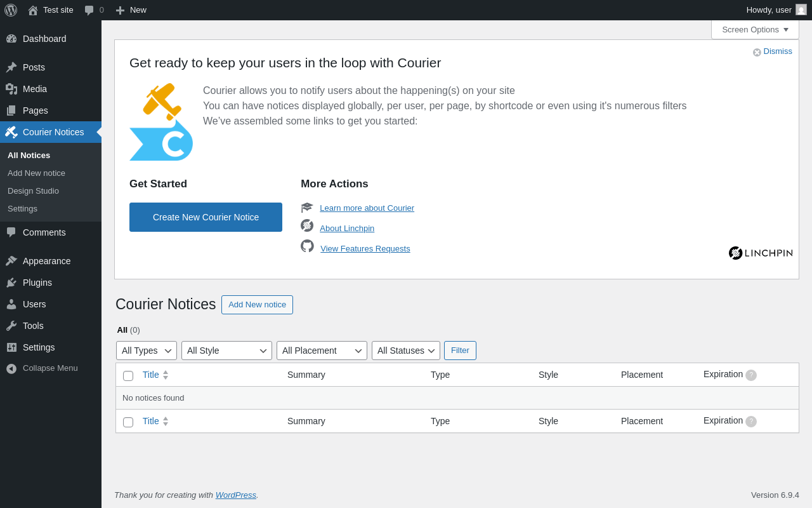Tick the select-all checkbox in table header
This screenshot has height=508, width=812.
tap(128, 376)
